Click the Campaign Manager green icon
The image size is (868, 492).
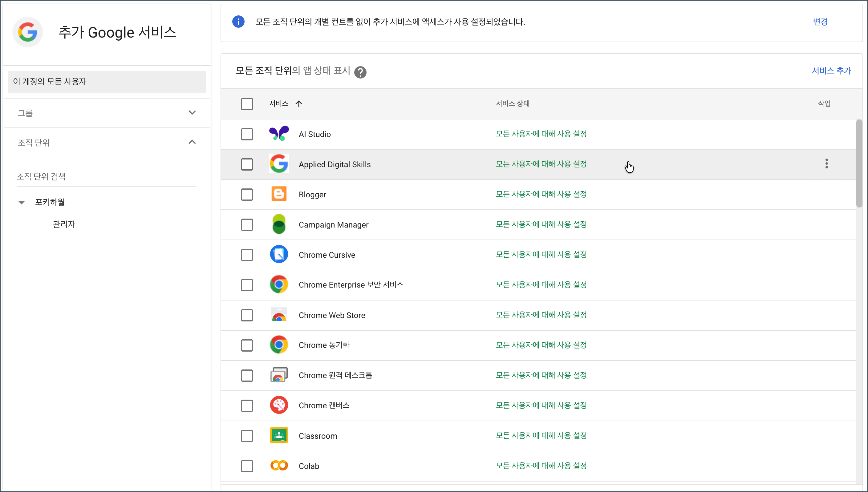279,224
